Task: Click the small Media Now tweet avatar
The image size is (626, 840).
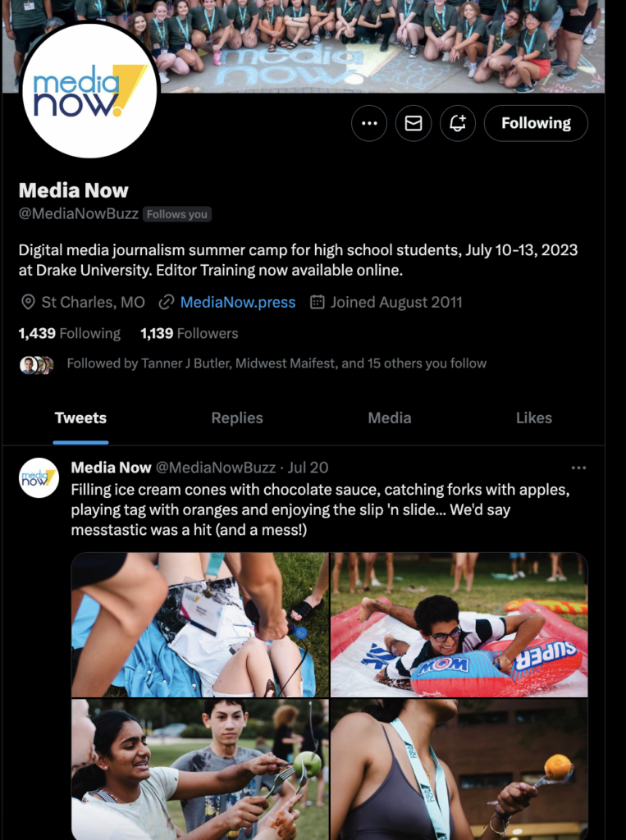Action: (39, 478)
